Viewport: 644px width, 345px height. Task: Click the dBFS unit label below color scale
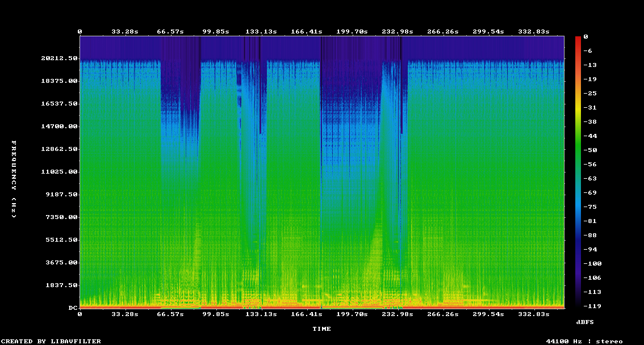(x=585, y=322)
